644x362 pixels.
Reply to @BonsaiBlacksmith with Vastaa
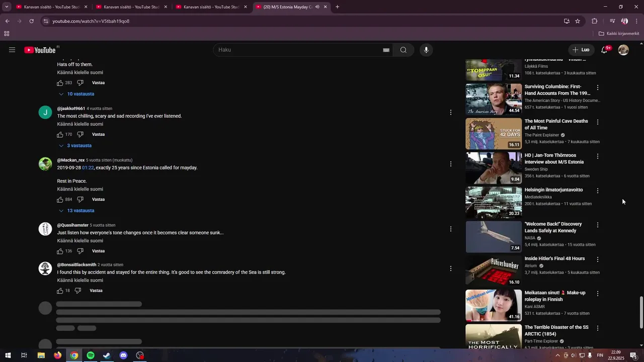(x=96, y=291)
